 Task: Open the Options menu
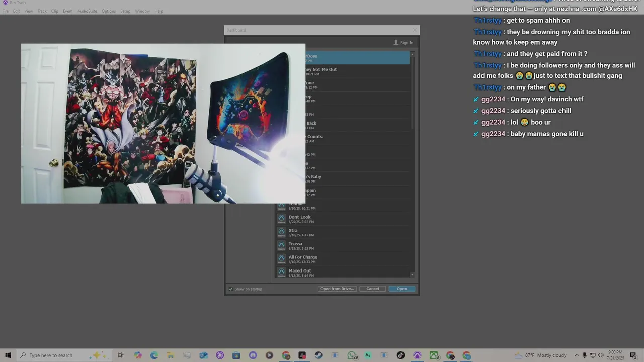109,11
